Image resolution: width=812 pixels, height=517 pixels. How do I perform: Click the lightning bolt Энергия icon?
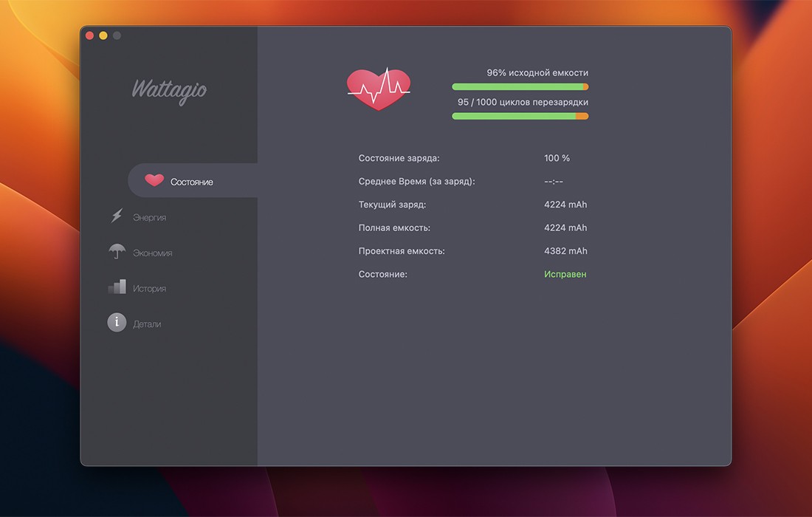[x=117, y=216]
